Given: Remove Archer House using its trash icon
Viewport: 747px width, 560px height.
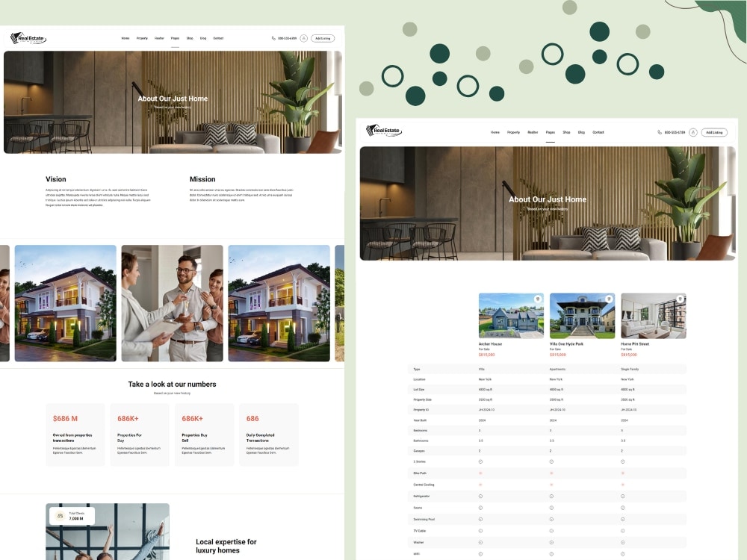Looking at the screenshot, I should pyautogui.click(x=537, y=299).
